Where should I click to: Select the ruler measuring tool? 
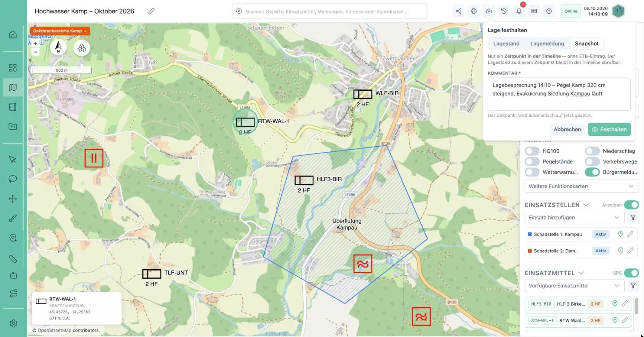point(13,259)
